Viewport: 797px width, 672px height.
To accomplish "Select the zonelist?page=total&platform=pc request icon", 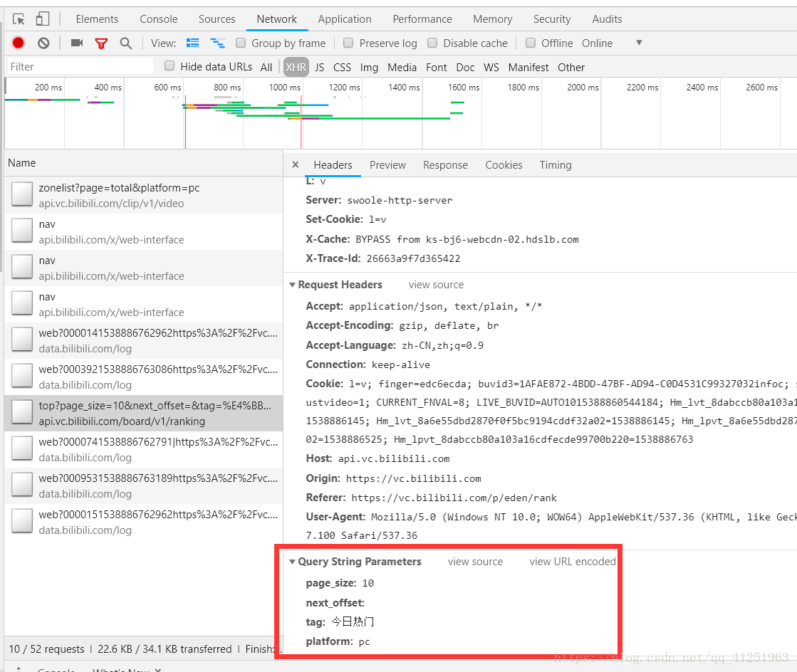I will tap(22, 194).
